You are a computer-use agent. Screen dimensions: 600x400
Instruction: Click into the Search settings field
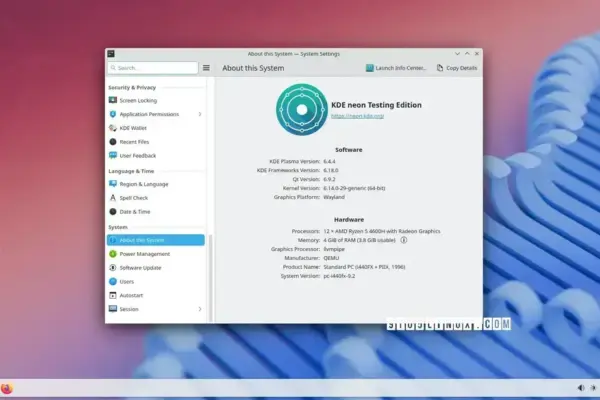(153, 68)
